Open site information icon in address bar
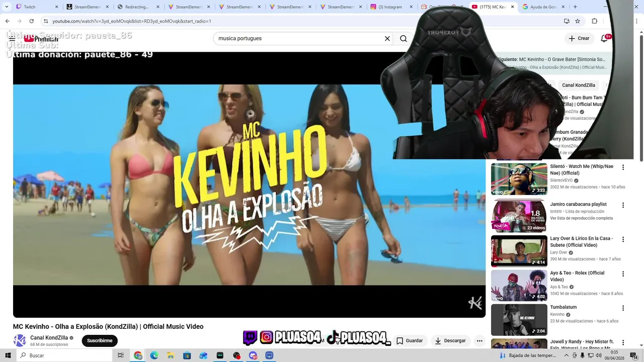Viewport: 644px width, 362px height. pos(46,21)
